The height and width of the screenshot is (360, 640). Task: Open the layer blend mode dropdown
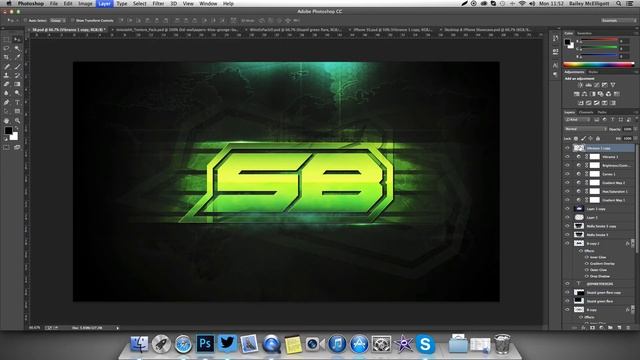[585, 129]
